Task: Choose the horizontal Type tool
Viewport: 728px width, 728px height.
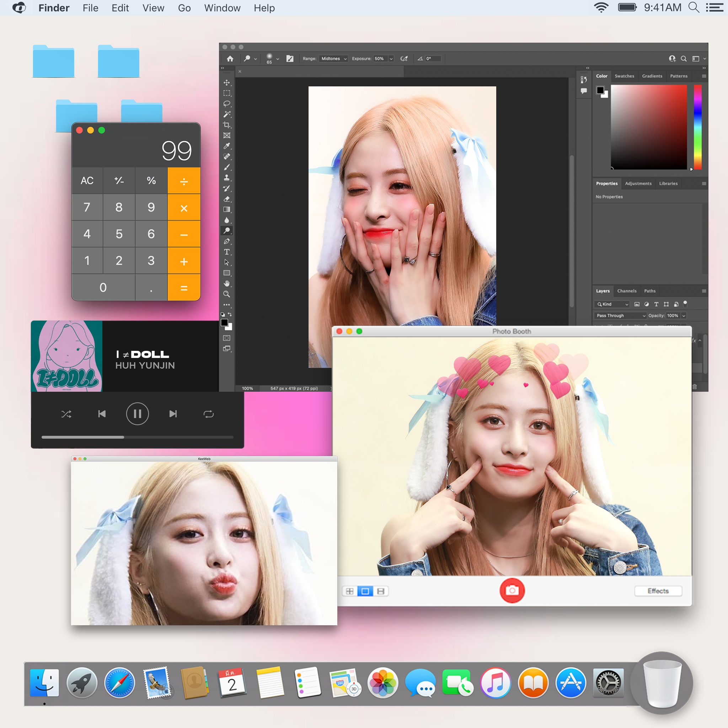Action: (226, 252)
